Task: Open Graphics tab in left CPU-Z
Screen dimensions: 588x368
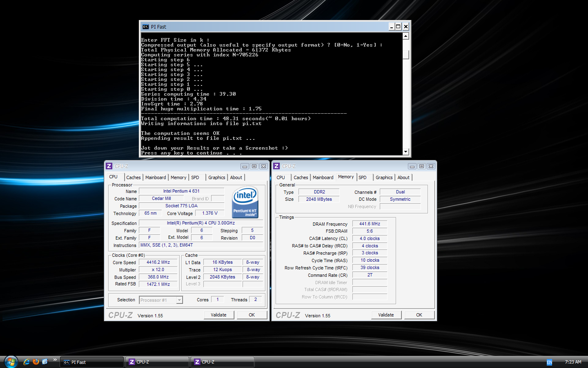Action: (216, 177)
